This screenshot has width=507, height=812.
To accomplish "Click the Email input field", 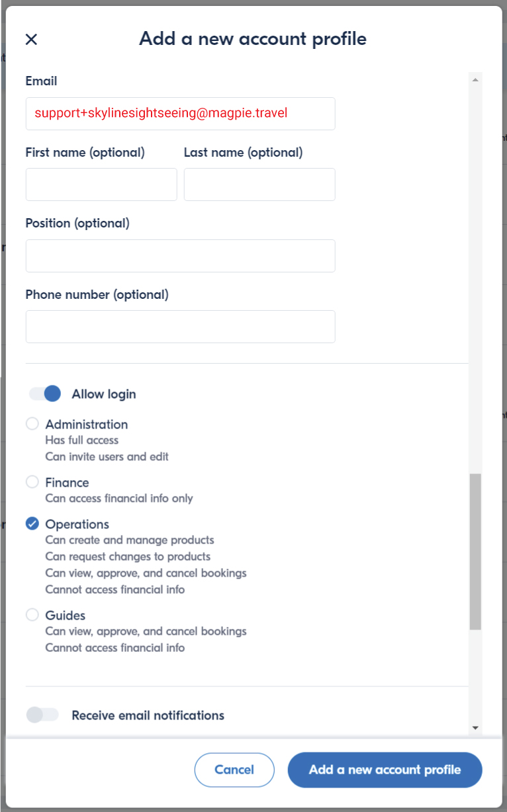I will click(180, 114).
